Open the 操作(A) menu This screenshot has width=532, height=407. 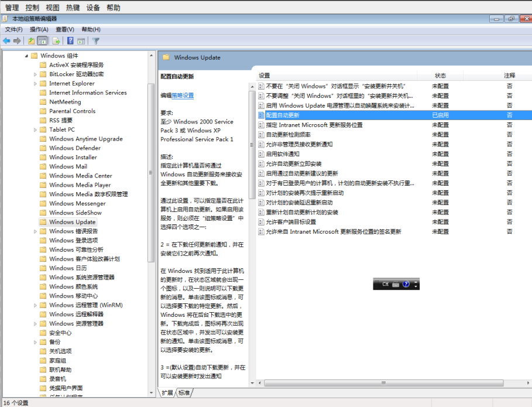[39, 29]
